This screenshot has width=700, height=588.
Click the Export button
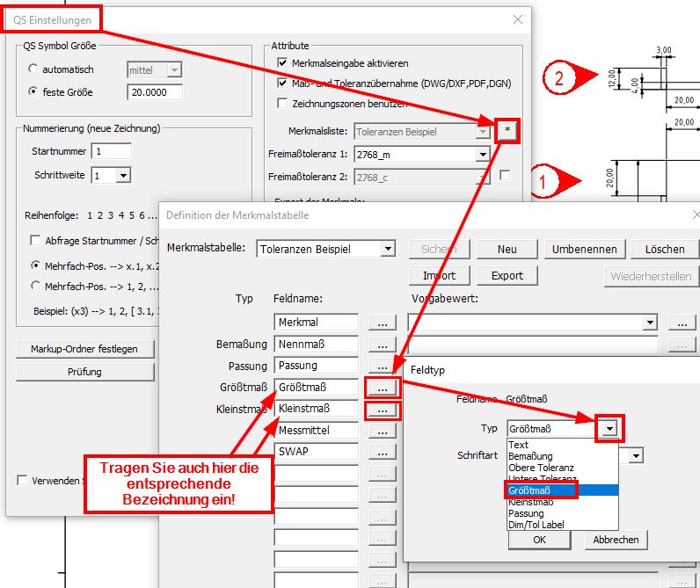point(507,276)
